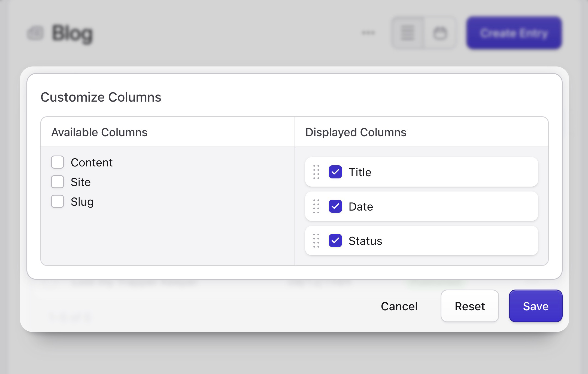The width and height of the screenshot is (588, 374).
Task: Grab the drag handle beside Date
Action: (x=316, y=206)
